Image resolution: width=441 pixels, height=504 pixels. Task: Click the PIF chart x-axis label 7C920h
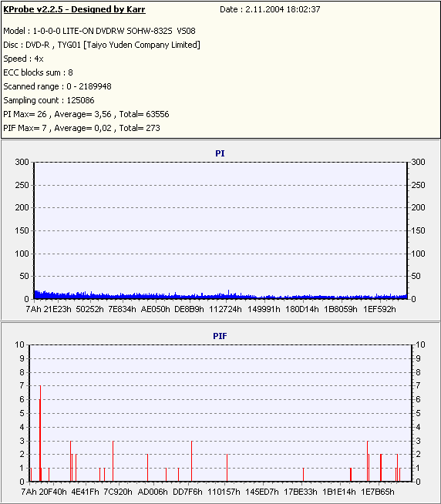[x=118, y=492]
